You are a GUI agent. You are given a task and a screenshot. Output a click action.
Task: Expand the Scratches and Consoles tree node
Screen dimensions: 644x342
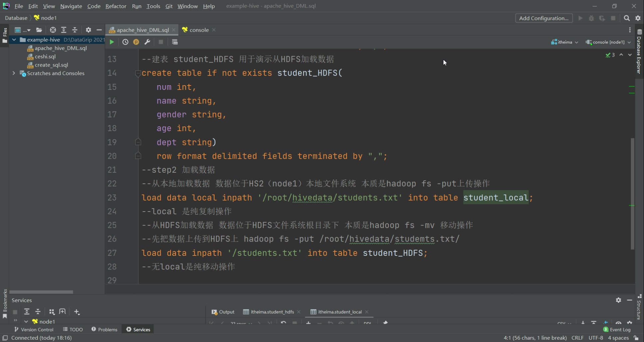[x=14, y=73]
